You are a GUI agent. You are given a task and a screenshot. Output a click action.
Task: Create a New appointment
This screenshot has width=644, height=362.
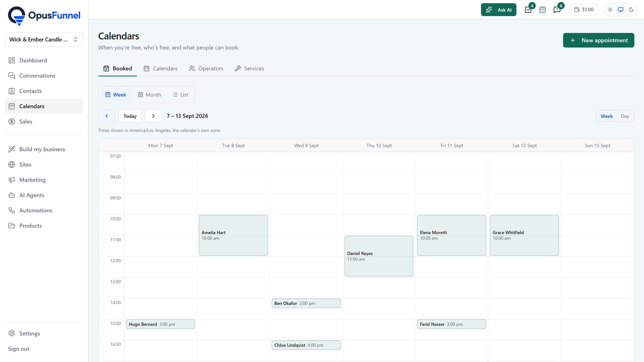point(598,40)
